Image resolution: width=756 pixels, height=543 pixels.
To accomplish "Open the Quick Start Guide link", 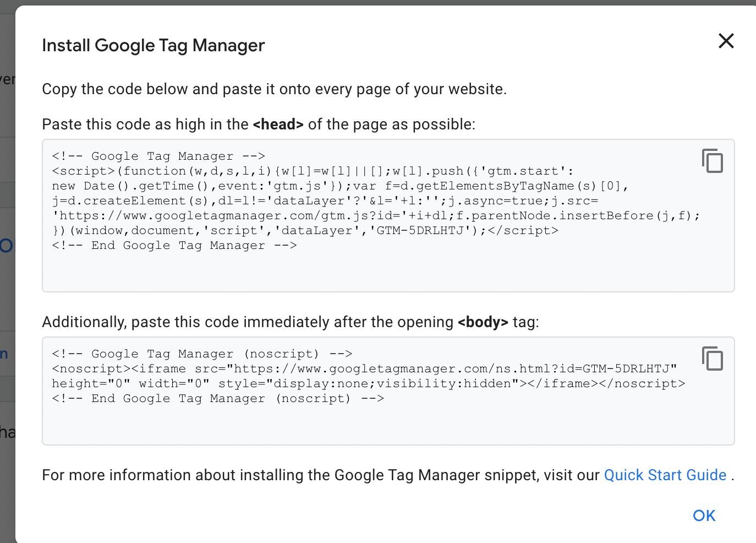I will 665,475.
